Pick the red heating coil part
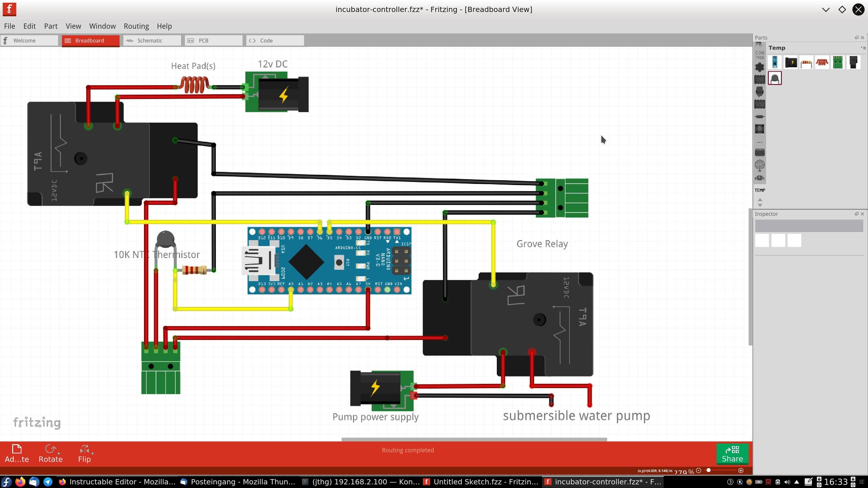868x488 pixels. 822,62
